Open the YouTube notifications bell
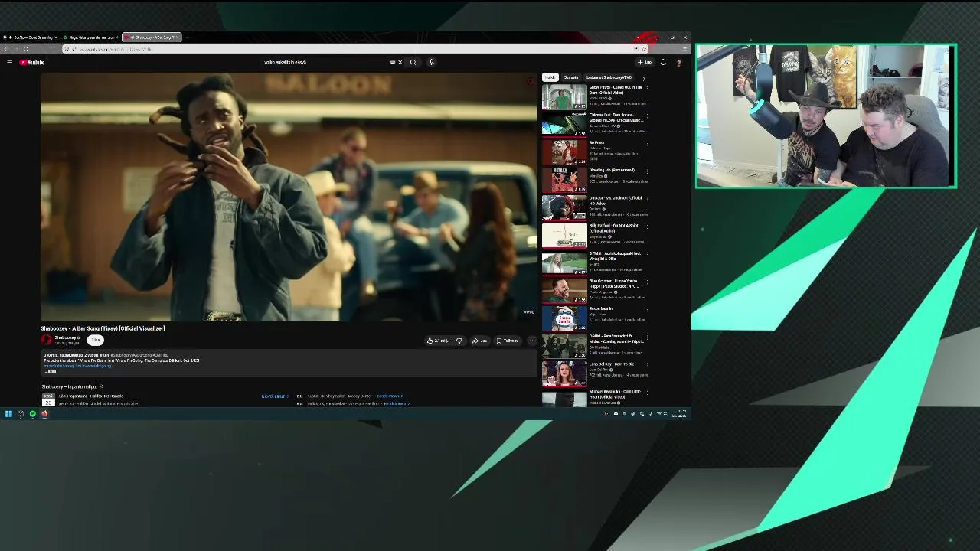 (663, 62)
